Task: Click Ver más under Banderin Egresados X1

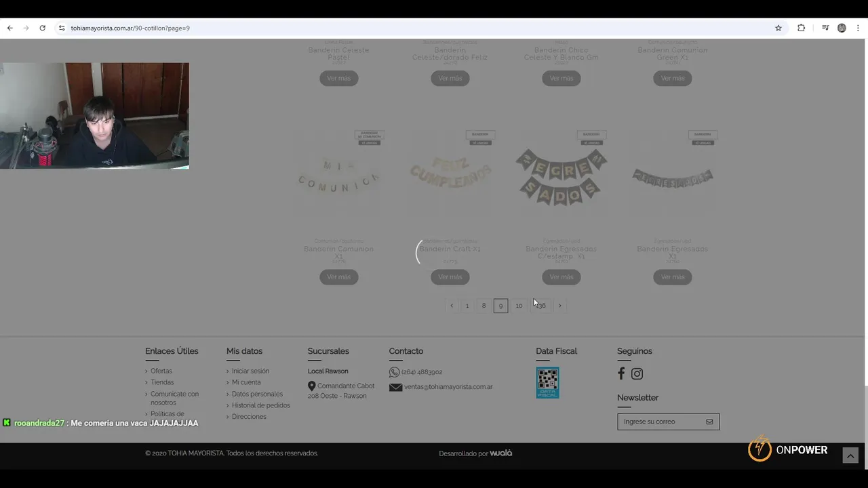Action: (x=673, y=277)
